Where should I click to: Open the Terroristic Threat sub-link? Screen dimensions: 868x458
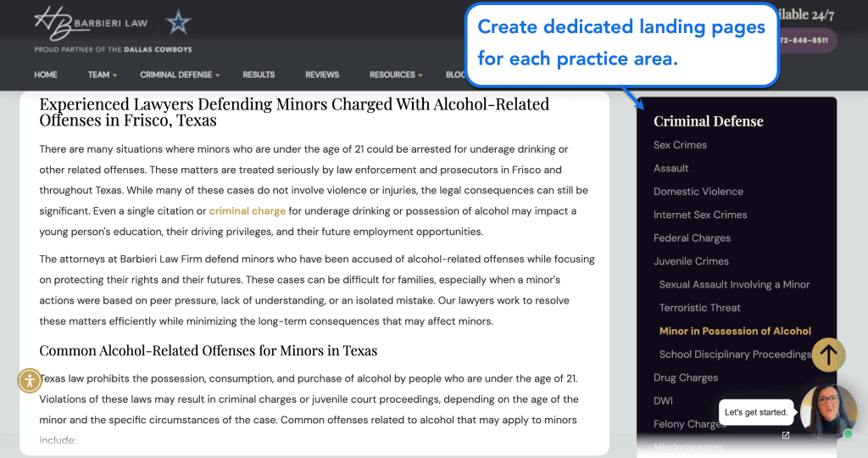tap(699, 308)
